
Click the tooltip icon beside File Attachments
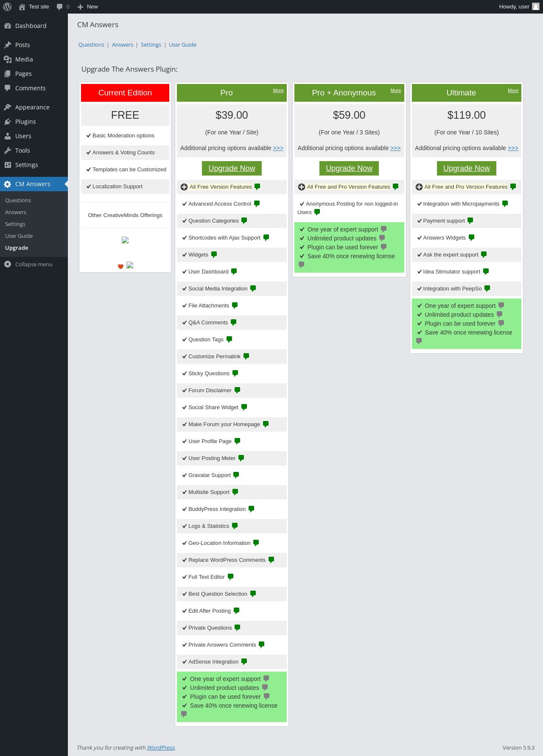[x=235, y=306]
